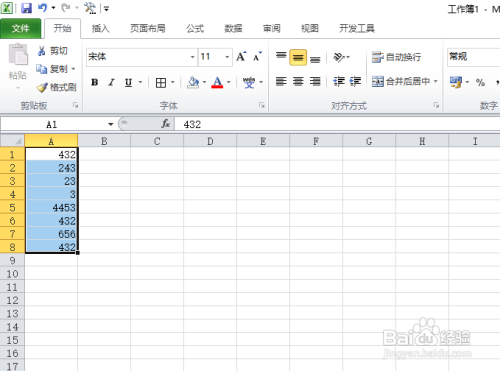Image resolution: width=500 pixels, height=371 pixels.
Task: Open the font color dropdown arrow
Action: [229, 82]
